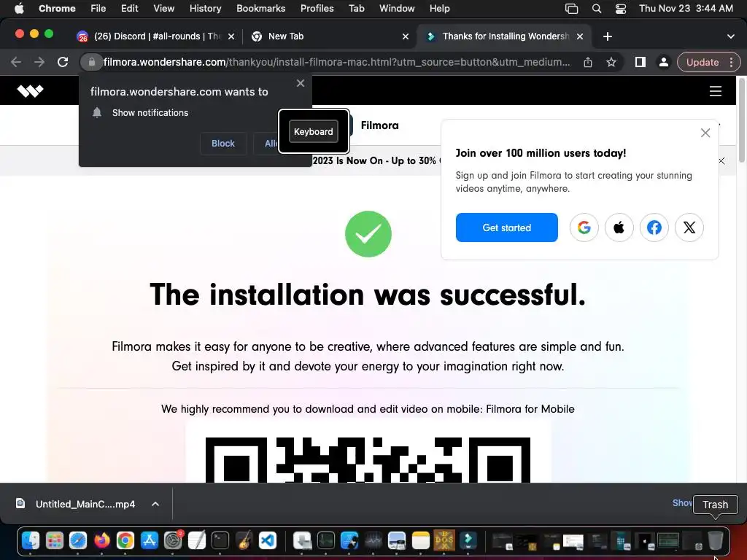This screenshot has width=747, height=560.
Task: Expand the Untitled_MainC mp4 download options
Action: 155,504
